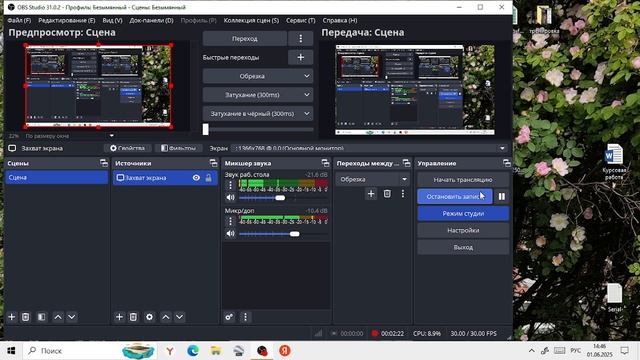Toggle visibility of Захват экрана source
The height and width of the screenshot is (360, 640).
(196, 178)
